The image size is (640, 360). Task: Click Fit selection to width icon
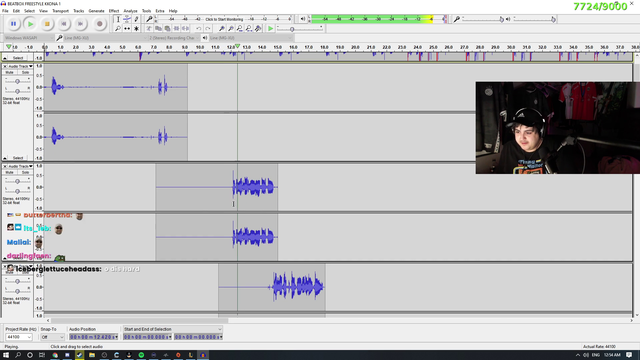point(240,29)
